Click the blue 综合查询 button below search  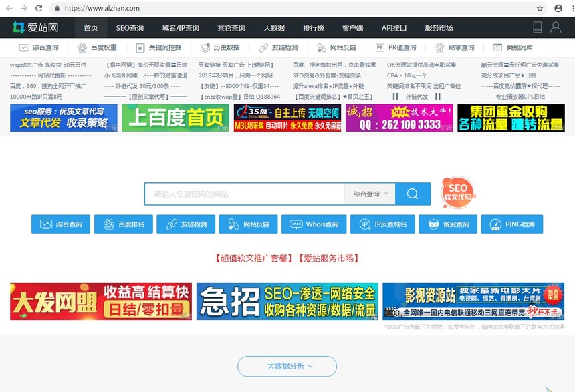pyautogui.click(x=61, y=224)
